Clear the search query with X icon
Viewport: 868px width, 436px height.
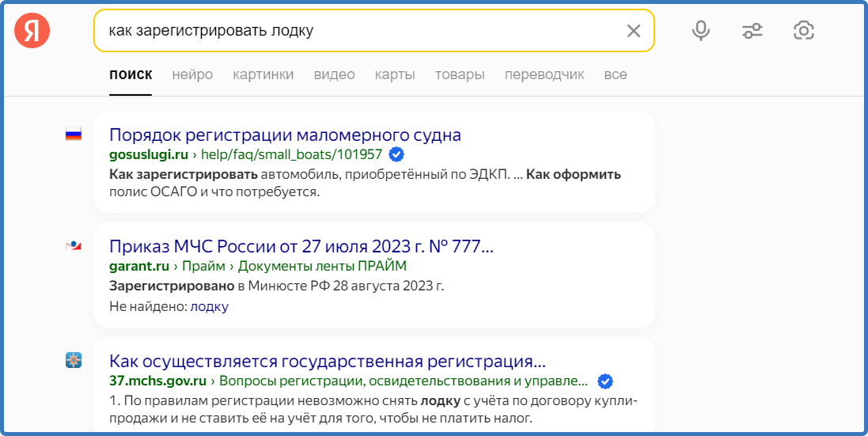[633, 31]
